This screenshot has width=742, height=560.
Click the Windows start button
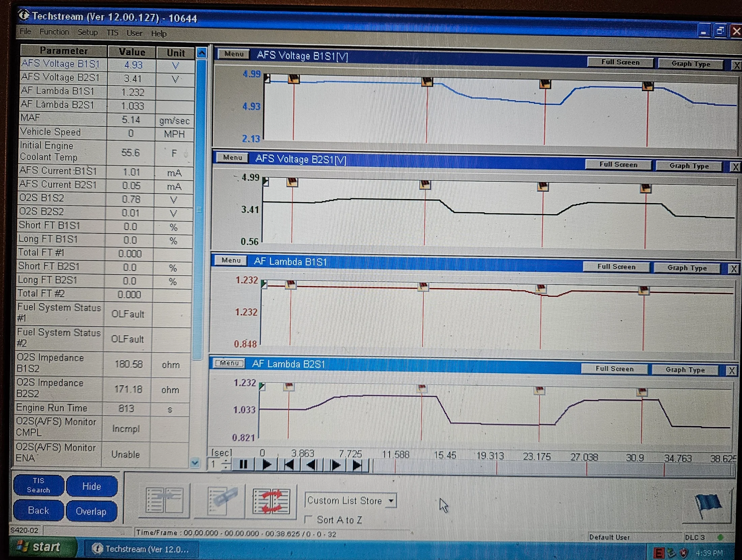click(x=43, y=547)
